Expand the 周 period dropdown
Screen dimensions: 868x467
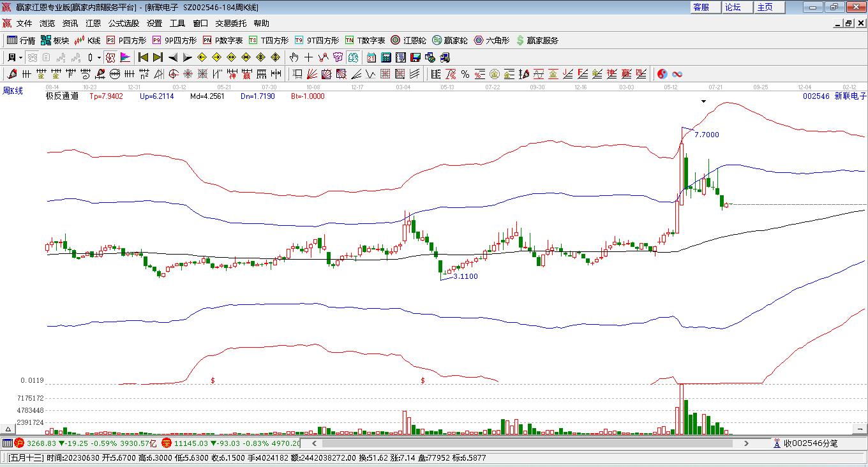click(x=20, y=57)
